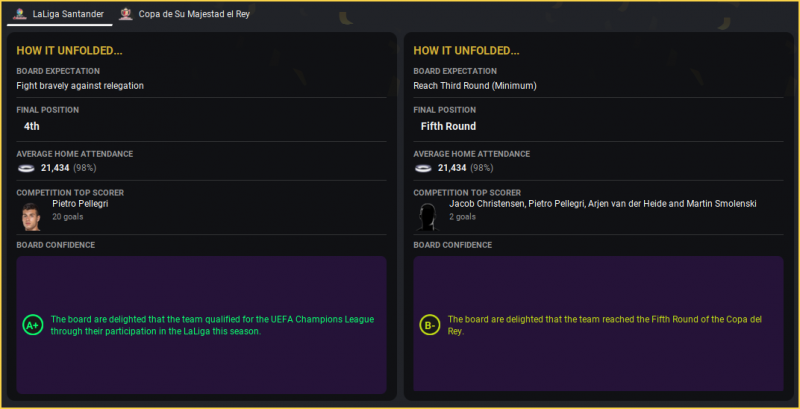800x409 pixels.
Task: Open Pietro Pellegri's player portrait
Action: click(x=30, y=215)
